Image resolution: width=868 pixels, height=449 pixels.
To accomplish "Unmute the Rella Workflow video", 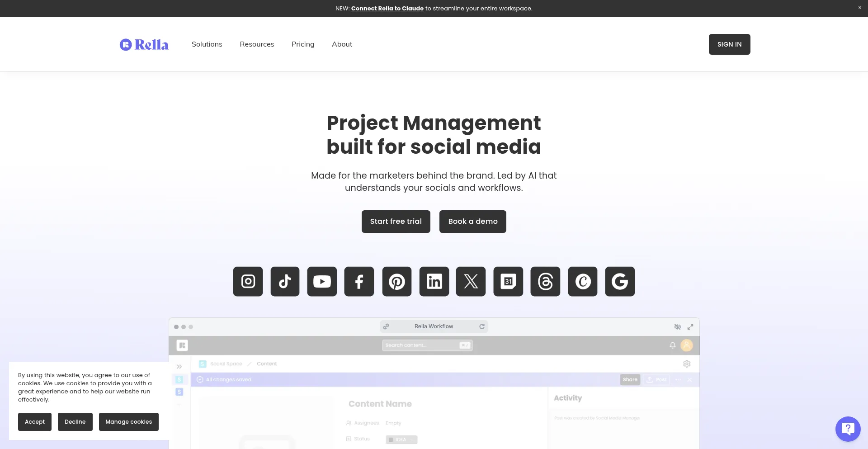I will (678, 326).
